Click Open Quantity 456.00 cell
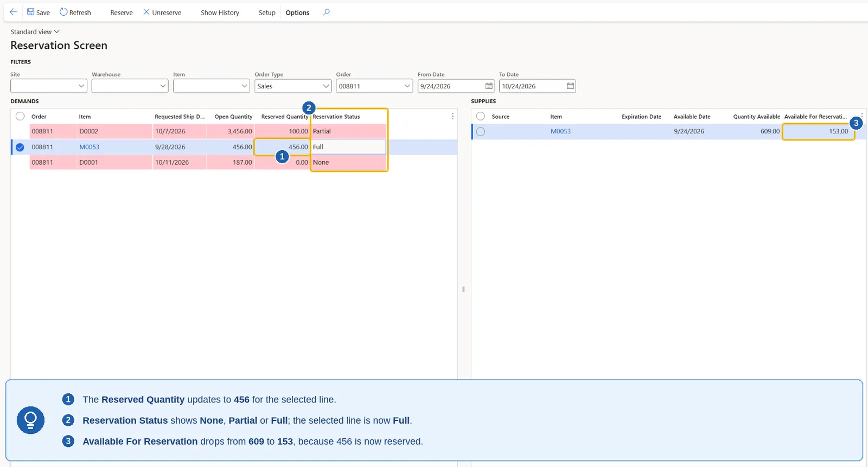Image resolution: width=868 pixels, height=467 pixels. click(231, 147)
